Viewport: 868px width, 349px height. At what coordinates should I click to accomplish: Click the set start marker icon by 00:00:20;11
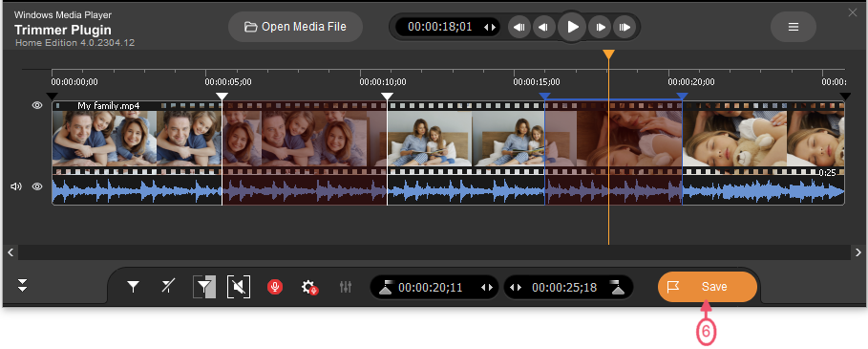pyautogui.click(x=385, y=287)
